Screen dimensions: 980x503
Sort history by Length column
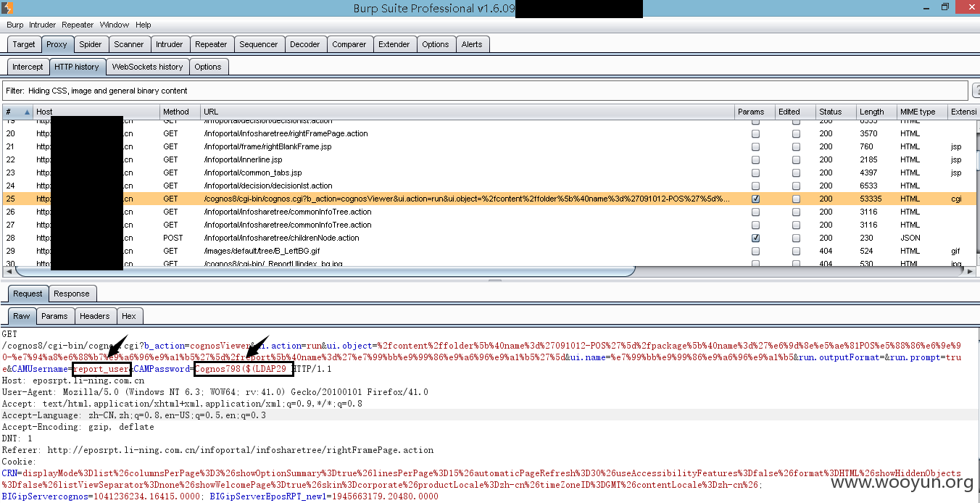[876, 112]
